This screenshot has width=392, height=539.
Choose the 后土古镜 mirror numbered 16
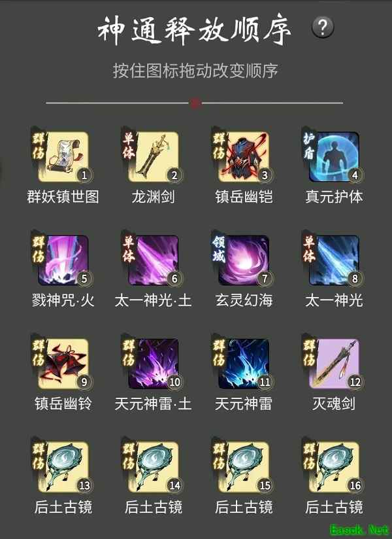334,467
